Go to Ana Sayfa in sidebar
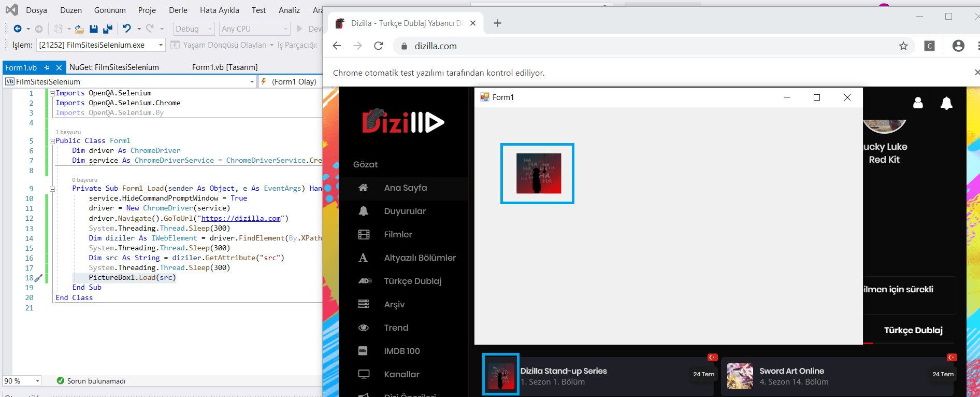 [403, 188]
